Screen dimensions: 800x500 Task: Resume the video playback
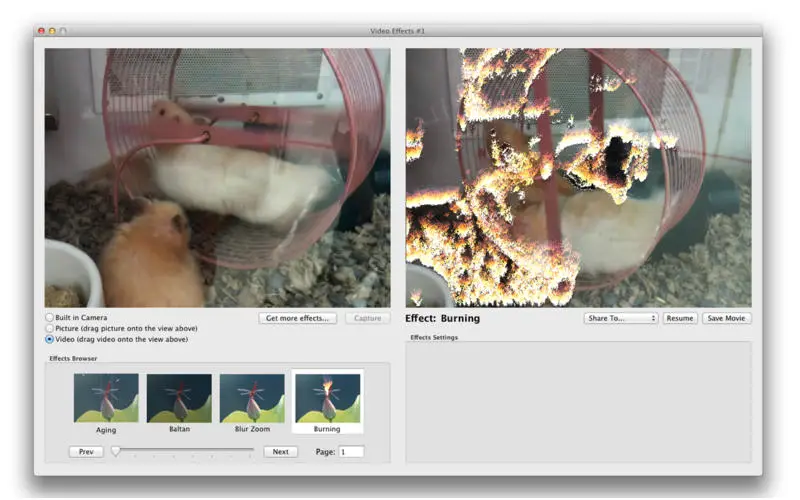[x=680, y=318]
